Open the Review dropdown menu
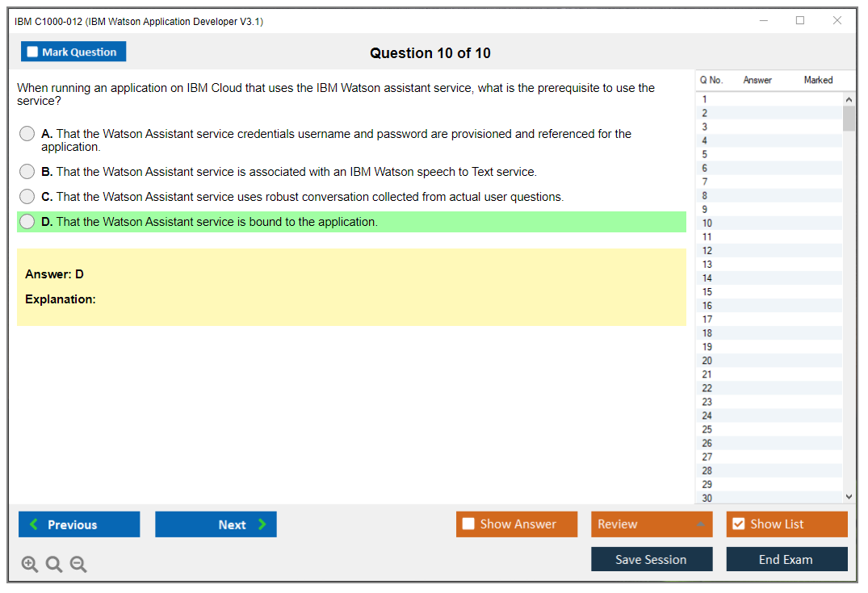 pyautogui.click(x=652, y=524)
